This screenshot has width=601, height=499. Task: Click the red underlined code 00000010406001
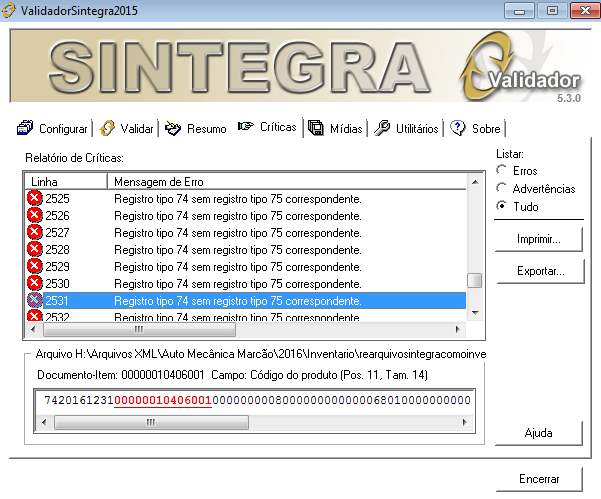point(163,400)
